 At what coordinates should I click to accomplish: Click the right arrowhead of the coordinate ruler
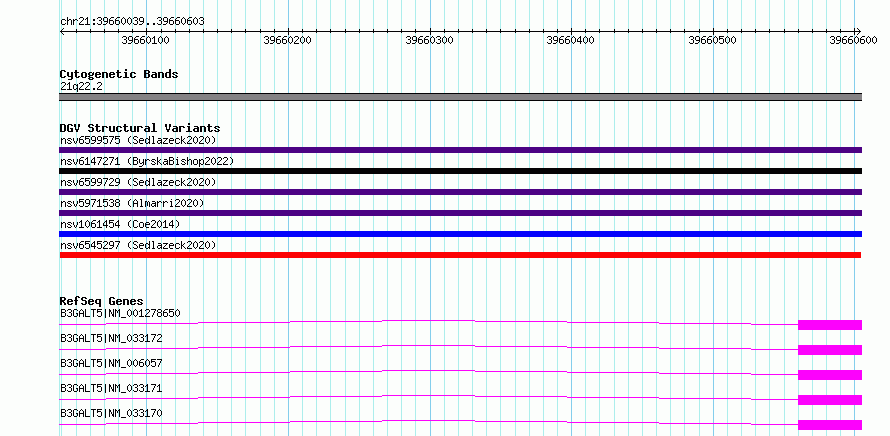tap(858, 31)
